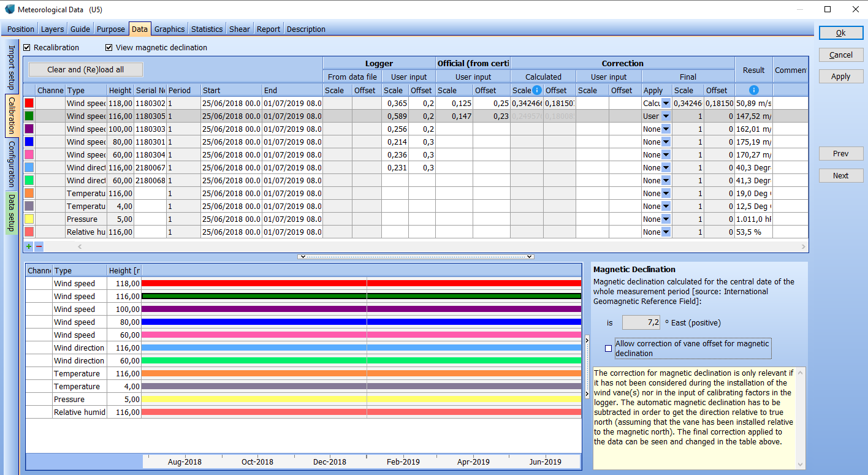868x475 pixels.
Task: Click result cell 53,5 %
Action: click(x=753, y=232)
